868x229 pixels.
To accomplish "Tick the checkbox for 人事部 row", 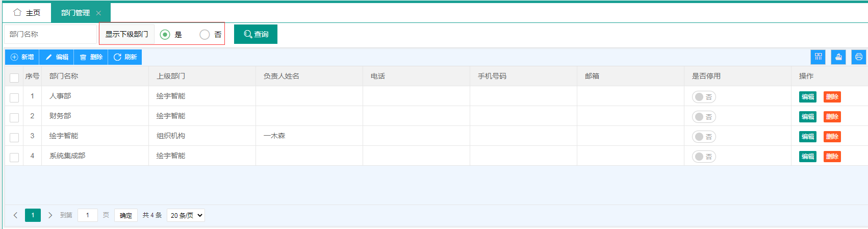I will [x=14, y=97].
